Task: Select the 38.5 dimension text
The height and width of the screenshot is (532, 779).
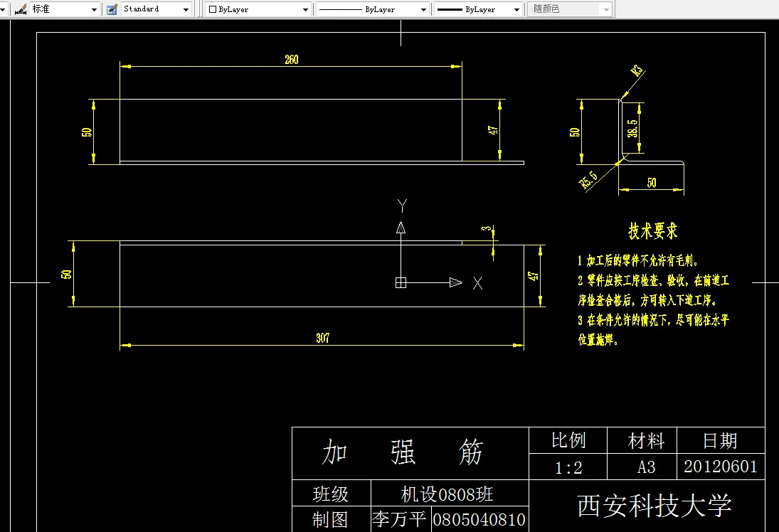Action: [x=632, y=128]
